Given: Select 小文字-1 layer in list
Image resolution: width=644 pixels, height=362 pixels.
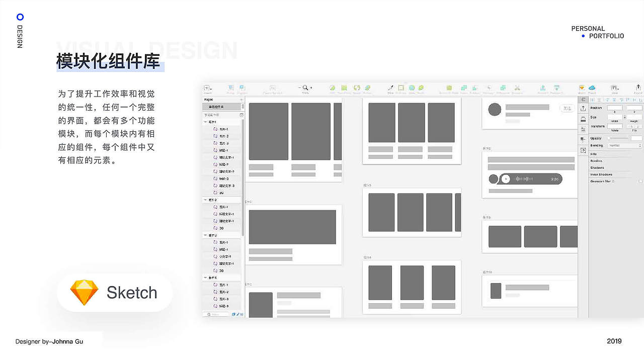Looking at the screenshot, I should [x=224, y=256].
